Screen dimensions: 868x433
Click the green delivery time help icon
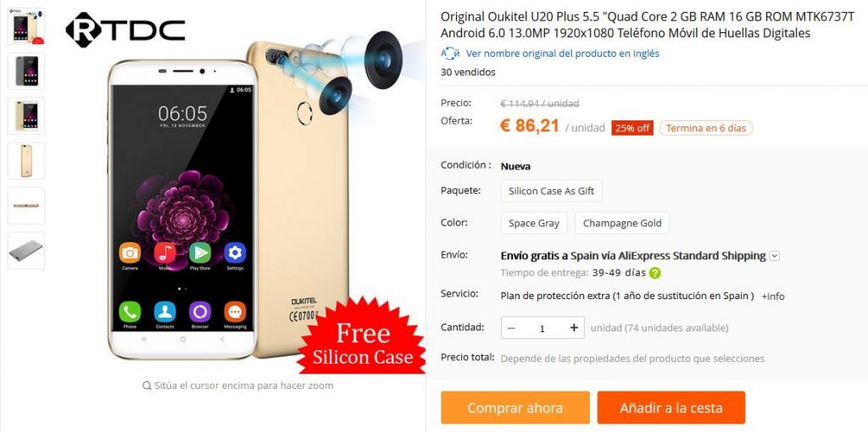tap(655, 273)
